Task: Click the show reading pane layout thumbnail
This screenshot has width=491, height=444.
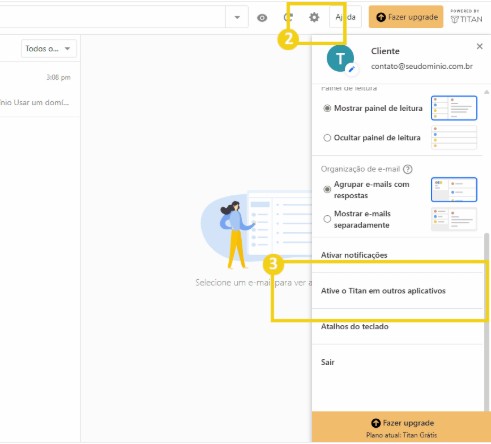Action: pyautogui.click(x=454, y=108)
